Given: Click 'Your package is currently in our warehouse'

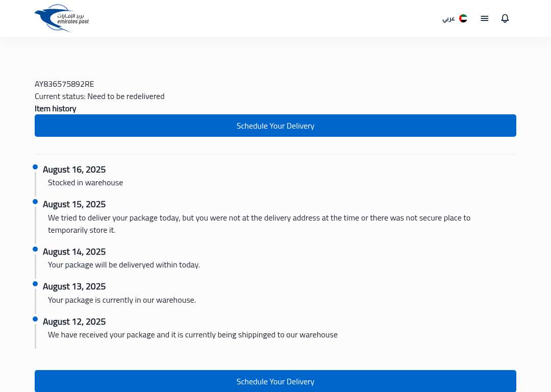Looking at the screenshot, I should point(122,300).
